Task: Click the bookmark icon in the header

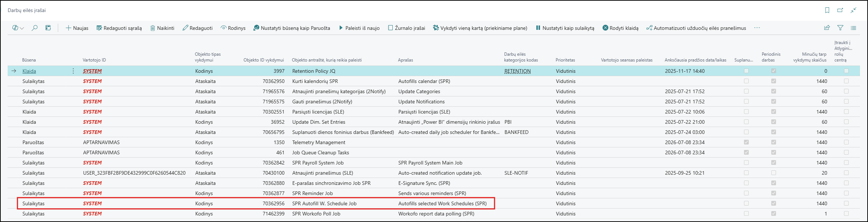Action: point(827,10)
